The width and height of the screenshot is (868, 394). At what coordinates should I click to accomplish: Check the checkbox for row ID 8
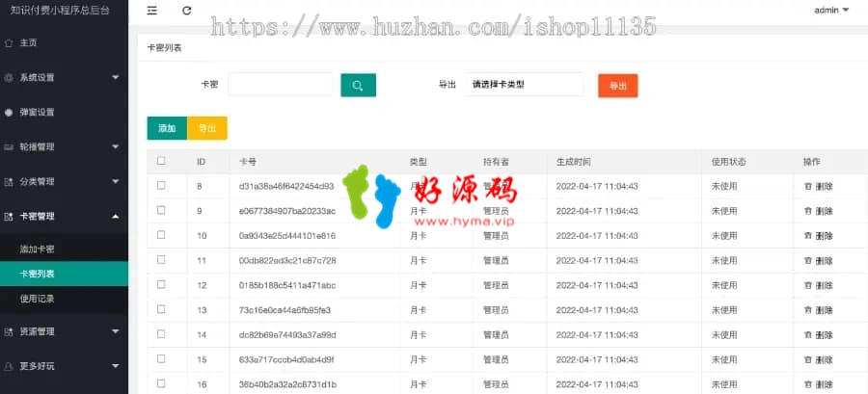pos(161,186)
